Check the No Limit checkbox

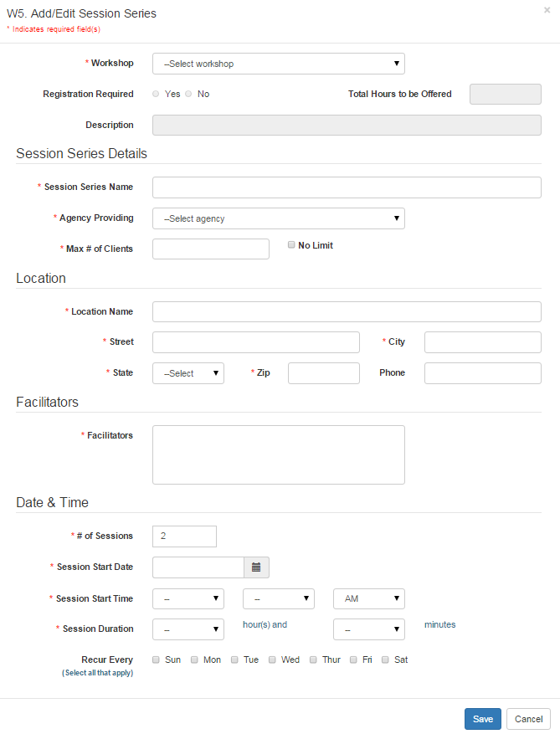click(291, 245)
